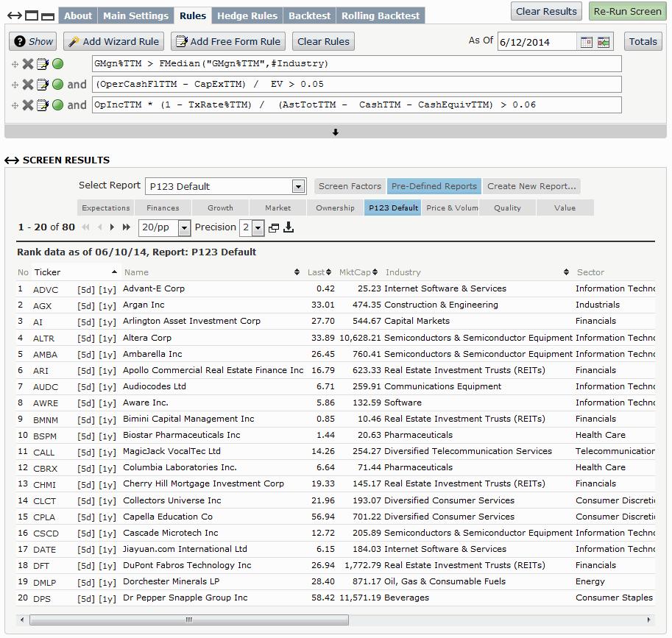Go to first results page

pos(85,227)
